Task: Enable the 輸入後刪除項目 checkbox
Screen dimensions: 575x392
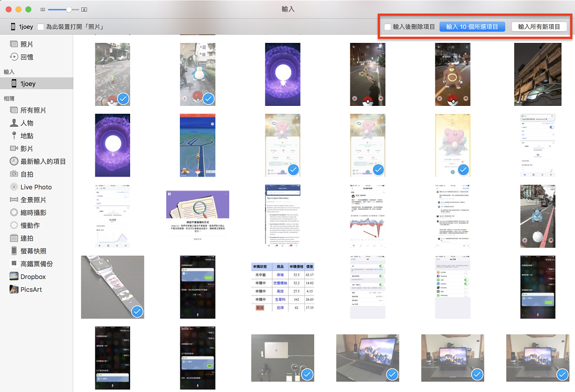Action: click(x=387, y=26)
